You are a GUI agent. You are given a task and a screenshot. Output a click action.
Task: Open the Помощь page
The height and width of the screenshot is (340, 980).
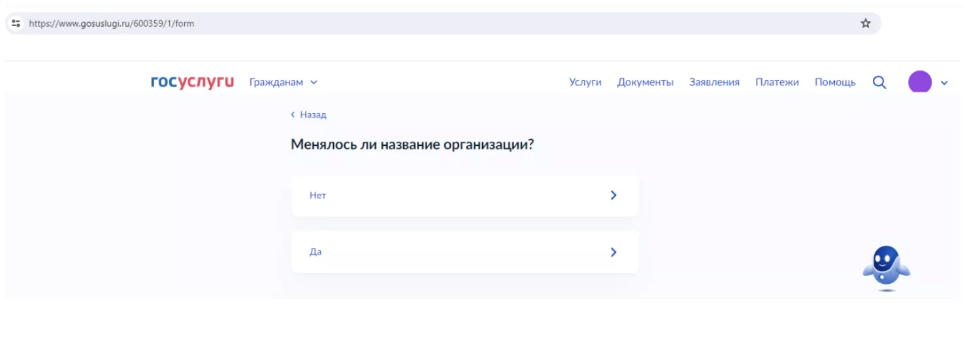(835, 82)
